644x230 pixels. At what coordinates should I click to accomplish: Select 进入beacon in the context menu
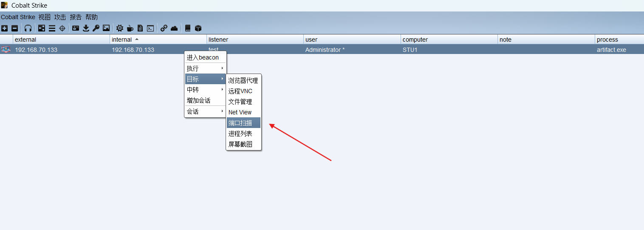point(205,57)
